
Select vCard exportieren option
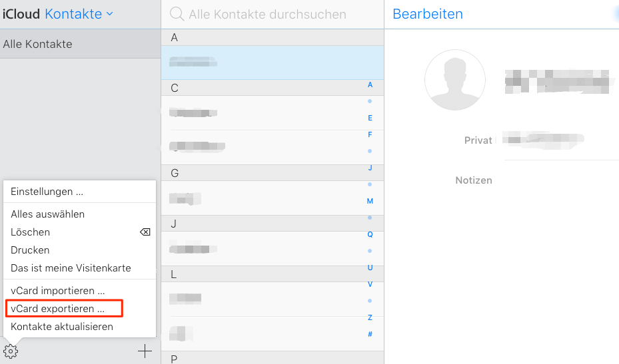[58, 309]
